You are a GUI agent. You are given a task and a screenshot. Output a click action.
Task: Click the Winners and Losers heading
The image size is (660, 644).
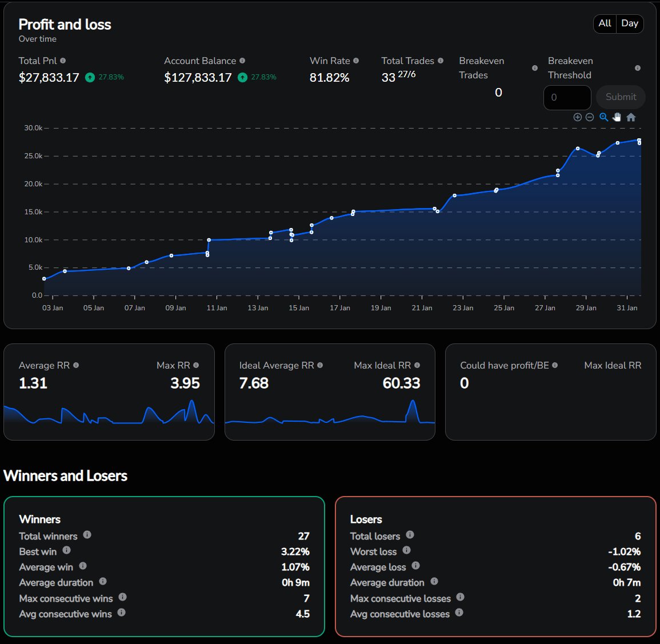tap(65, 475)
